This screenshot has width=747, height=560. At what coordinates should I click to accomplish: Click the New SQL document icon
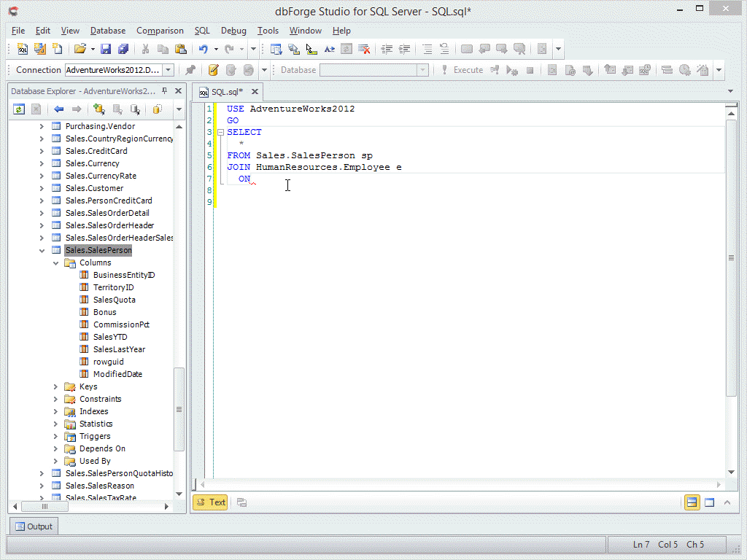23,50
